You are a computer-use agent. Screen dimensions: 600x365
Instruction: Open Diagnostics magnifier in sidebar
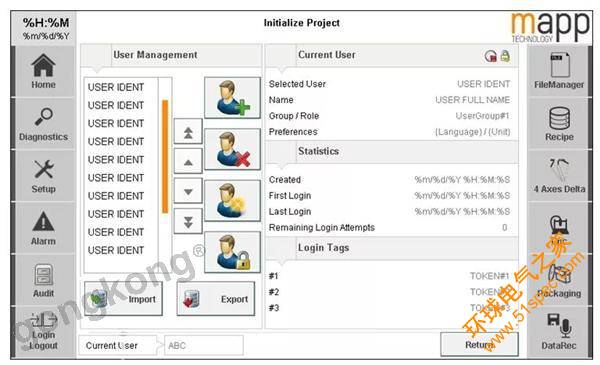(43, 124)
